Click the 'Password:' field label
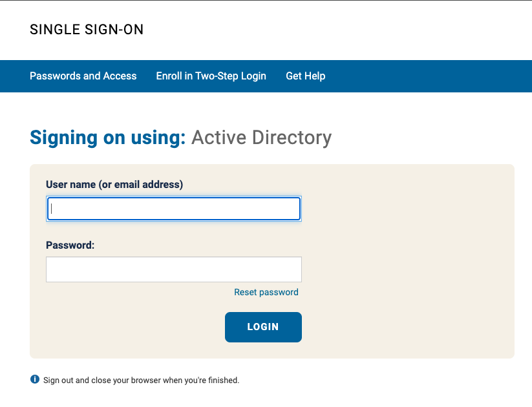This screenshot has height=407, width=532. (x=70, y=245)
